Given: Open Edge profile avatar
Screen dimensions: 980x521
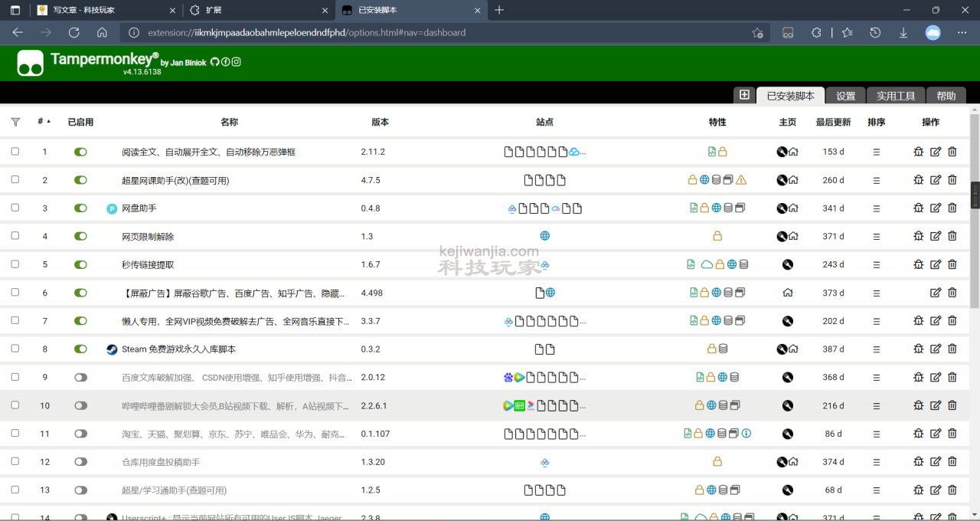Looking at the screenshot, I should (933, 33).
